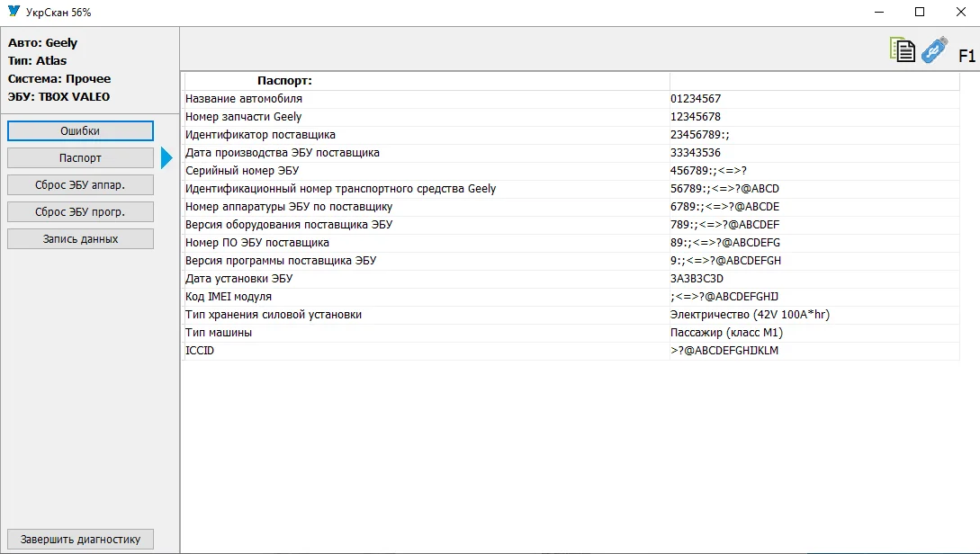Select Дата производства ЭБУ поставщика row
Viewport: 980px width, 554px height.
point(571,153)
